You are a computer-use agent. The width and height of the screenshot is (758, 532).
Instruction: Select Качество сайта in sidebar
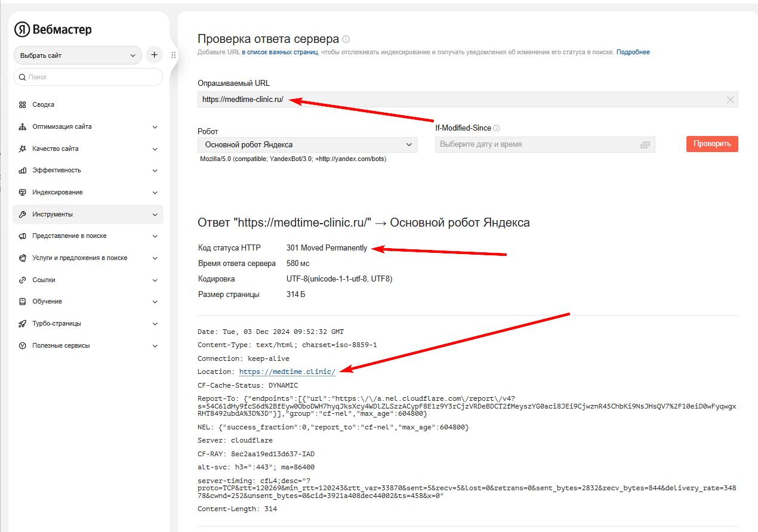(x=56, y=149)
